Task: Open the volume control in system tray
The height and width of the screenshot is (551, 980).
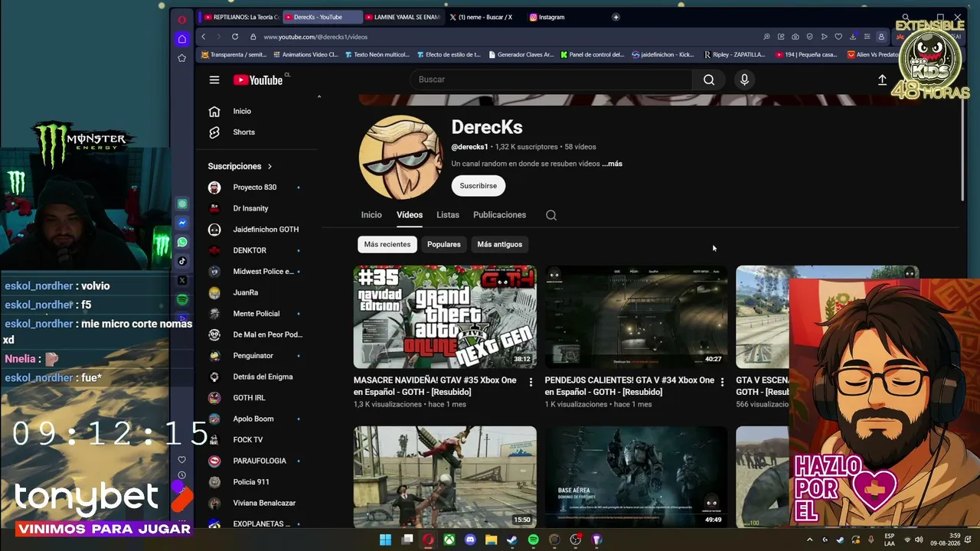Action: (919, 540)
